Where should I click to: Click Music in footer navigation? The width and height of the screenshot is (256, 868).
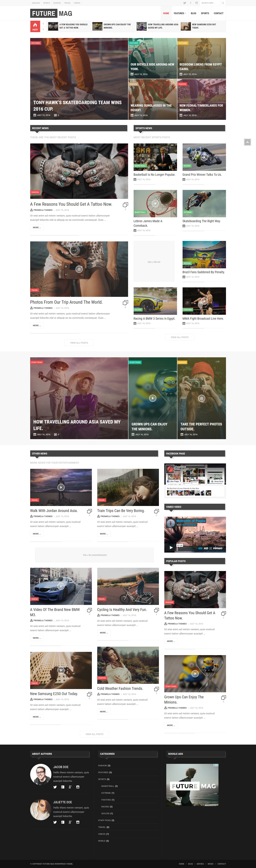click(x=211, y=864)
